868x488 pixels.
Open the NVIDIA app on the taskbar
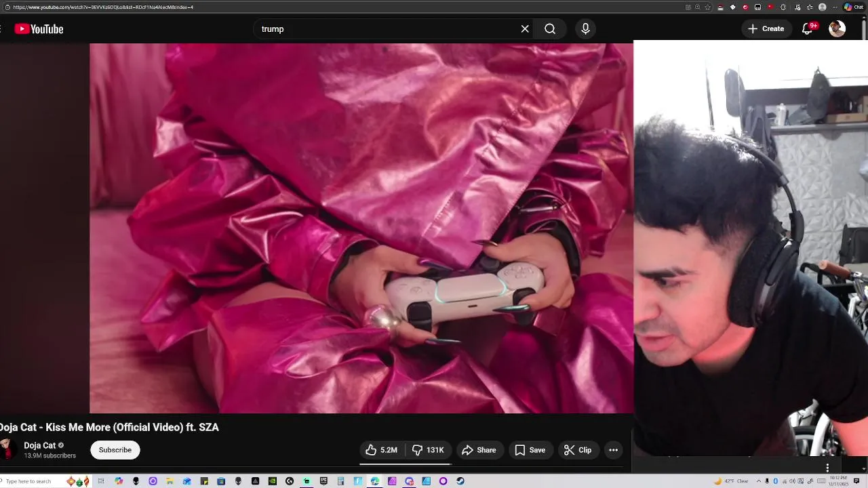point(272,481)
